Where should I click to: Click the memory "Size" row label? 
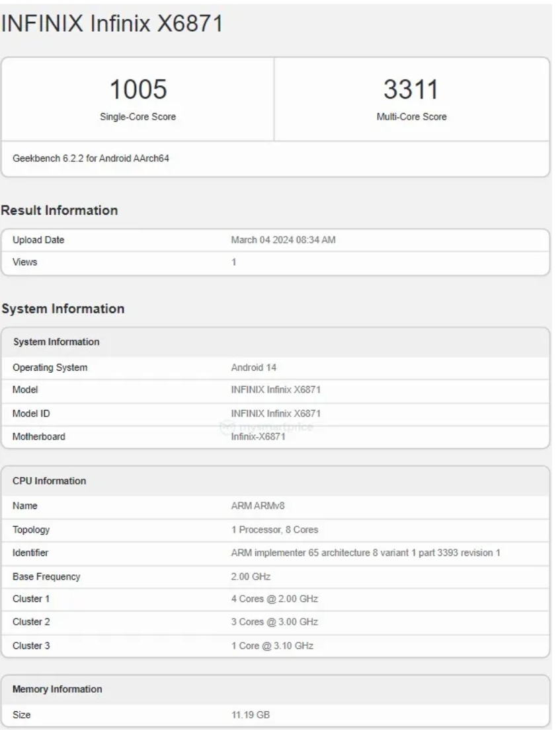pyautogui.click(x=22, y=715)
